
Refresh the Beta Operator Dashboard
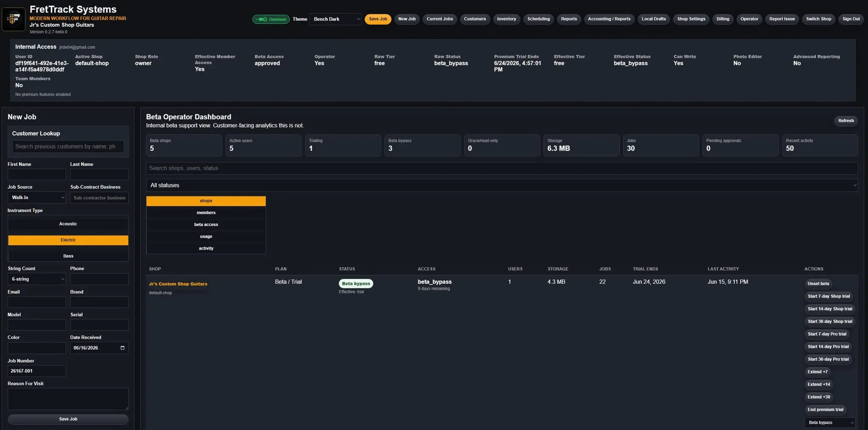pyautogui.click(x=846, y=121)
